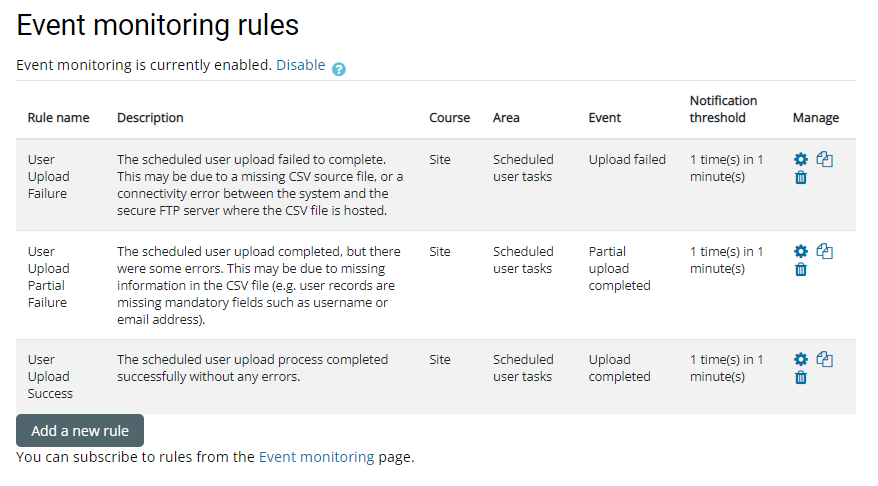Duplicate the User Upload Success rule
This screenshot has height=486, width=878.
tap(825, 359)
